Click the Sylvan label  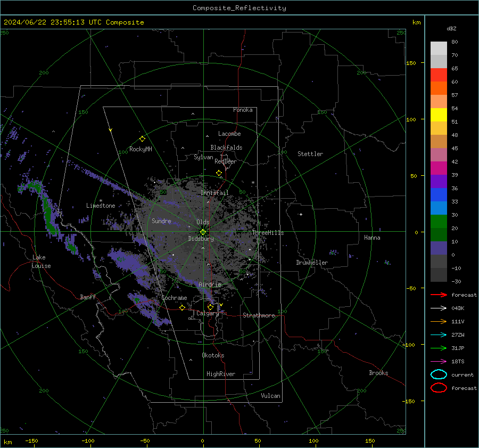point(203,157)
